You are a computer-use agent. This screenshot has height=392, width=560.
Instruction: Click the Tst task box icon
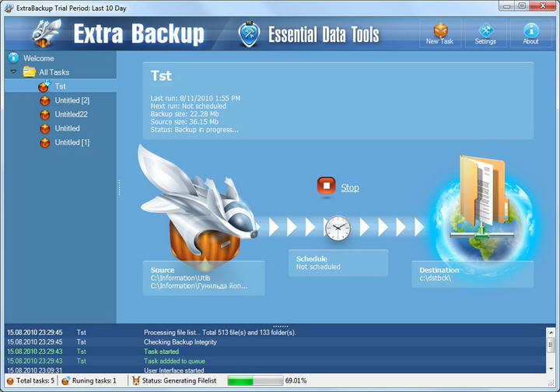(44, 86)
